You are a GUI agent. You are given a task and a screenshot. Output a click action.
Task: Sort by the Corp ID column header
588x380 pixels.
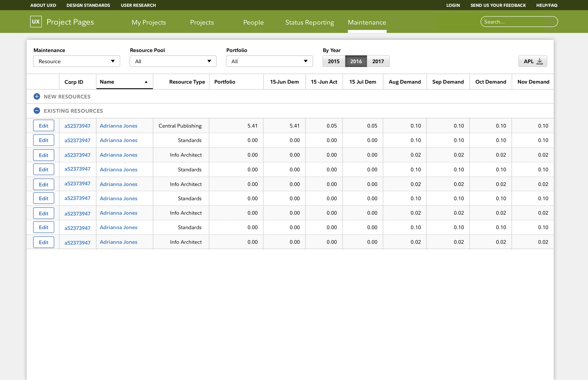[x=74, y=82]
